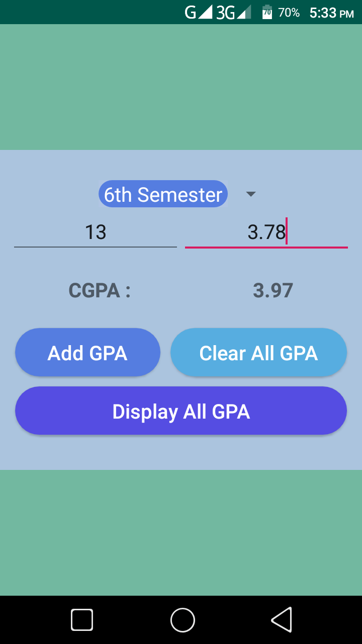Tap the Recents square navigation icon
362x644 pixels.
pos(82,620)
